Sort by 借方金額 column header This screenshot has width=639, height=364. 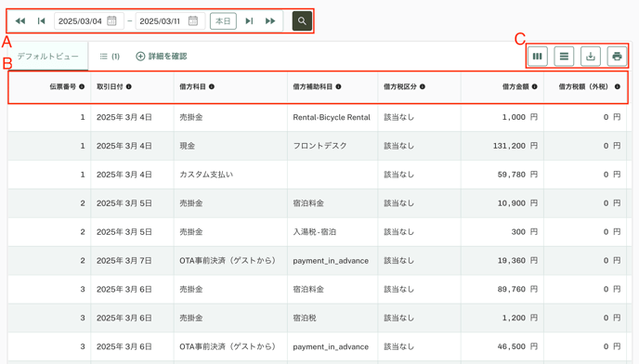click(515, 86)
